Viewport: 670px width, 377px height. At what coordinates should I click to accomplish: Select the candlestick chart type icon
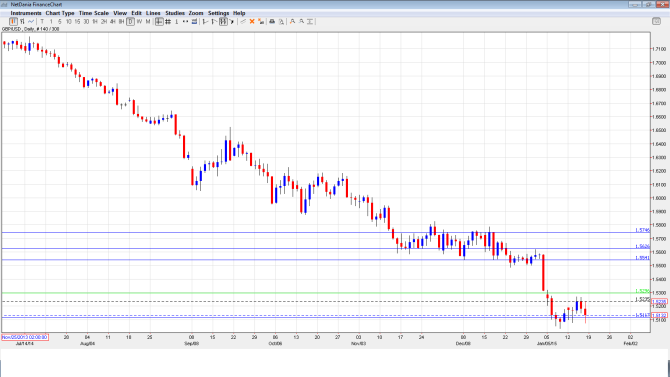tap(13, 21)
